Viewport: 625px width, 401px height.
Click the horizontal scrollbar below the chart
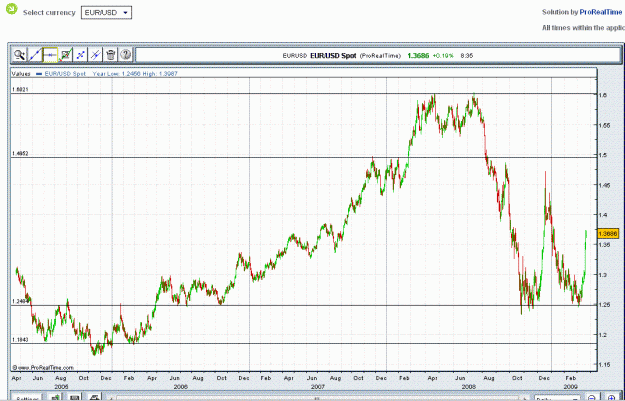coord(317,398)
